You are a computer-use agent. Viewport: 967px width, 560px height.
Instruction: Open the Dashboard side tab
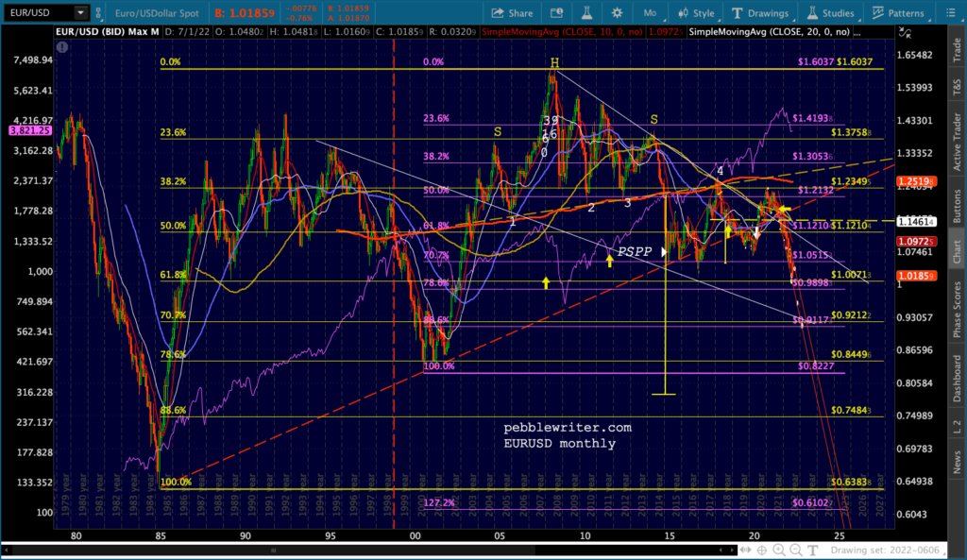coord(958,379)
